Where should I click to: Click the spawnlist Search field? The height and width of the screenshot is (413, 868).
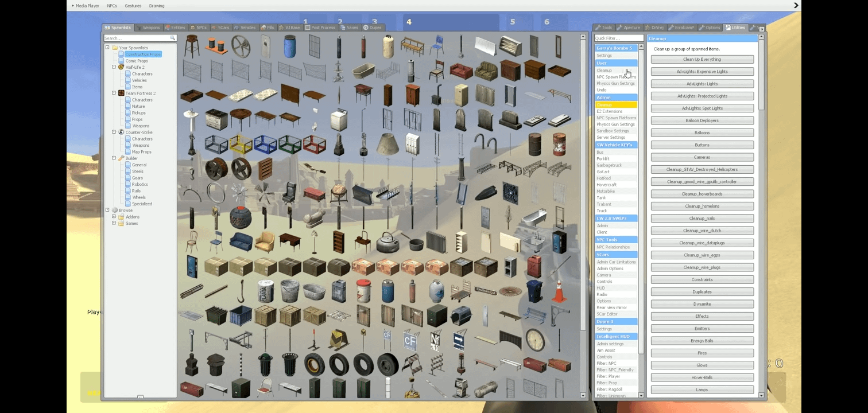[x=139, y=38]
